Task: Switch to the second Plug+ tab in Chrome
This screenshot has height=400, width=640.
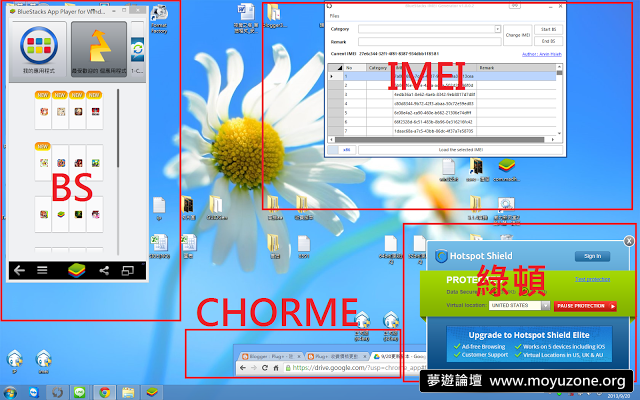Action: pos(337,356)
